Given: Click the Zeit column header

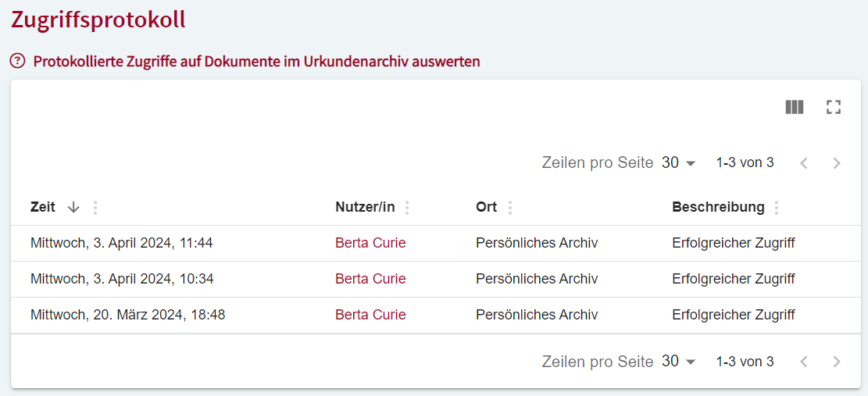Looking at the screenshot, I should (x=43, y=207).
